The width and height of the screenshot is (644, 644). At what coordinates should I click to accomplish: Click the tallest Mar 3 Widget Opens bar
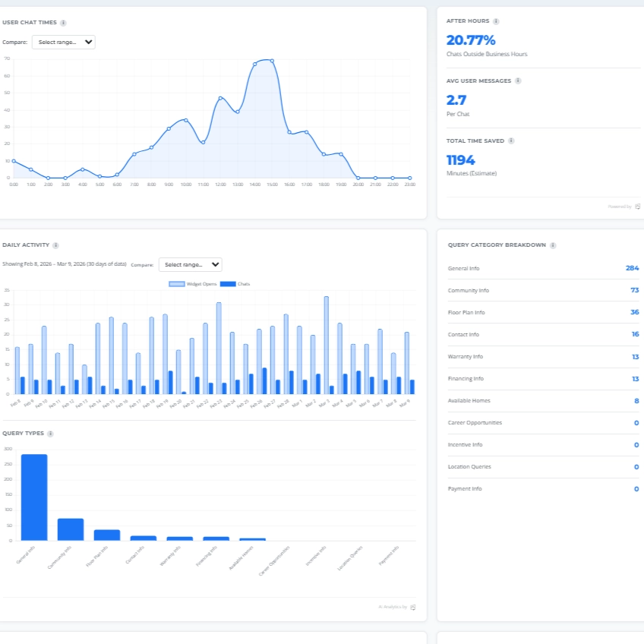point(326,345)
